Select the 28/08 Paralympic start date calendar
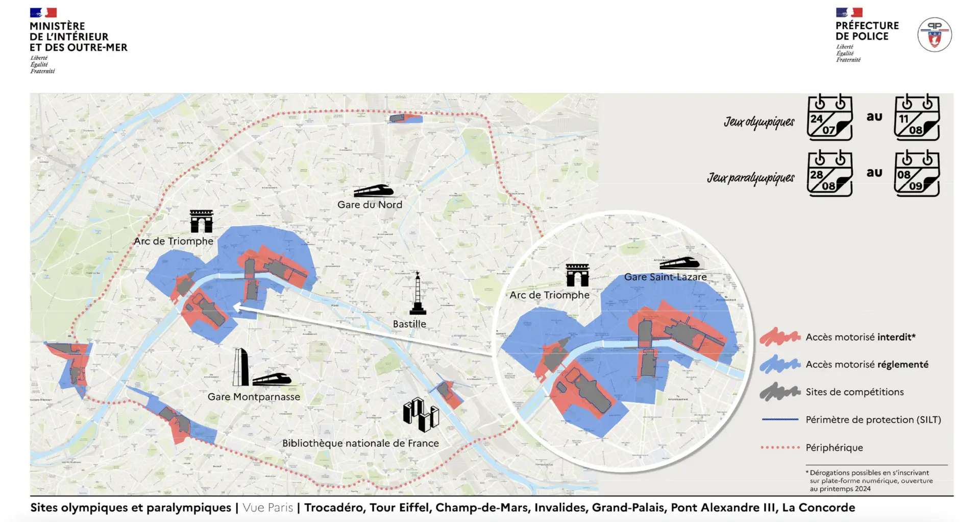 pyautogui.click(x=829, y=174)
